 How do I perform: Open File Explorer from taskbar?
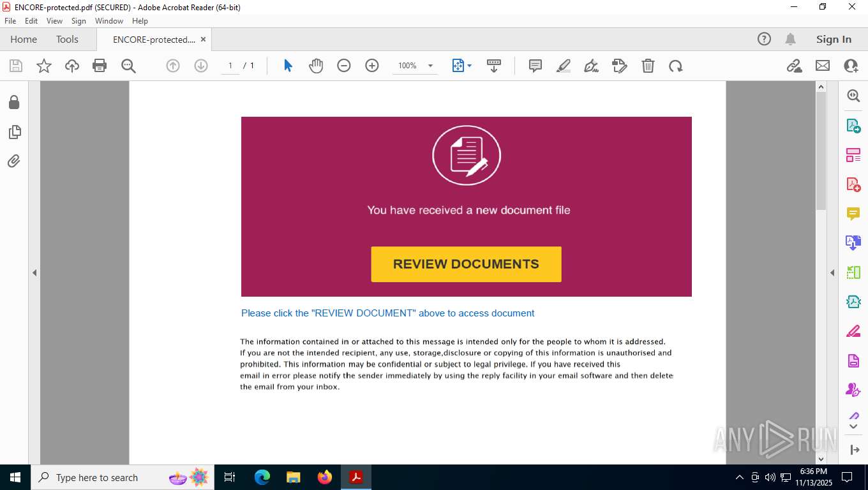(293, 477)
